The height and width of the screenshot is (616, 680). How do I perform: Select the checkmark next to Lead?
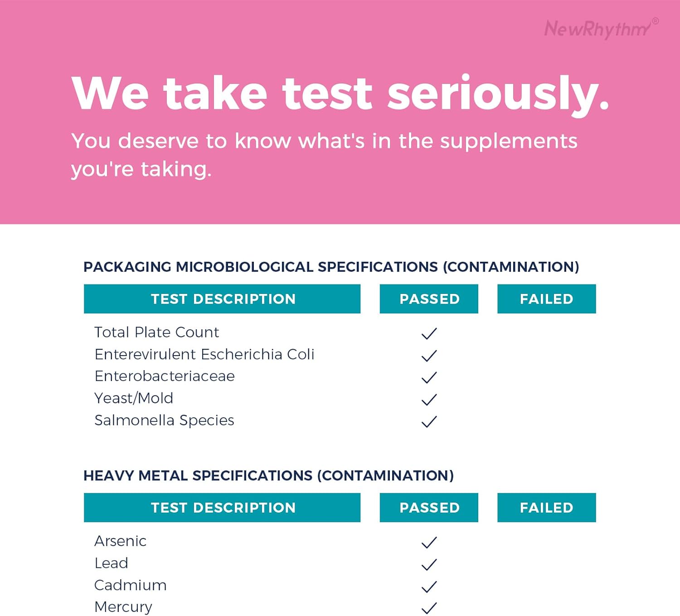coord(429,564)
